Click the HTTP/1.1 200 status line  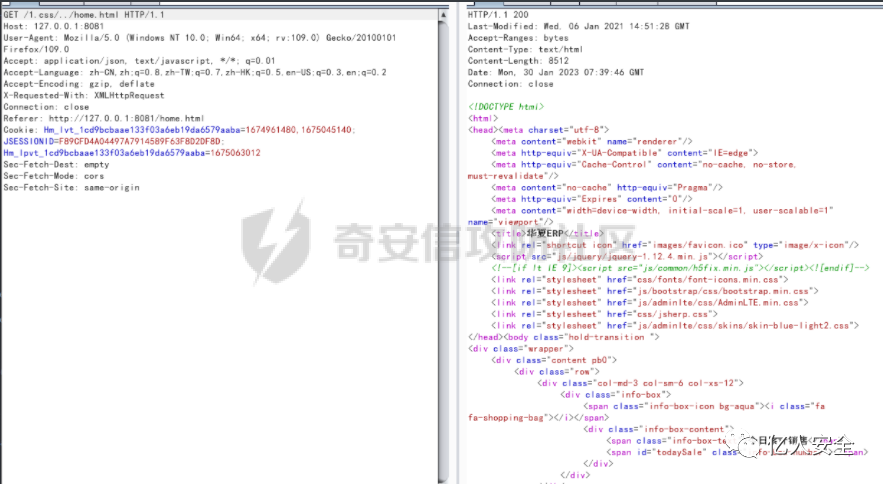pos(498,15)
